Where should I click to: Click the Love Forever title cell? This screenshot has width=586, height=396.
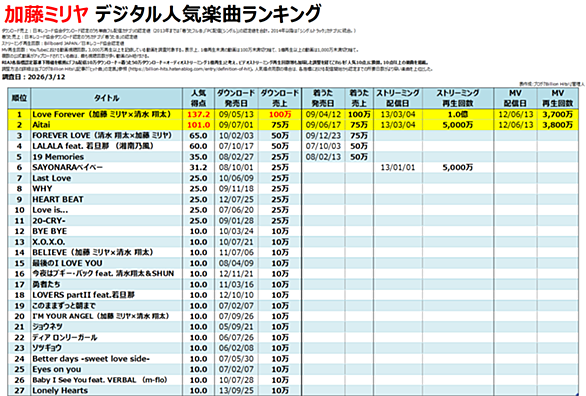(x=107, y=114)
